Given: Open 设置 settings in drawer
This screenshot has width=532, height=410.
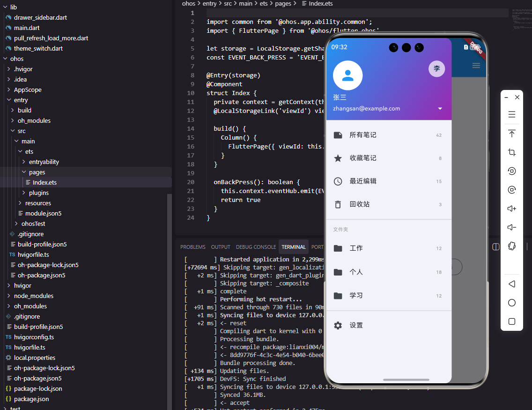Looking at the screenshot, I should pyautogui.click(x=389, y=326).
